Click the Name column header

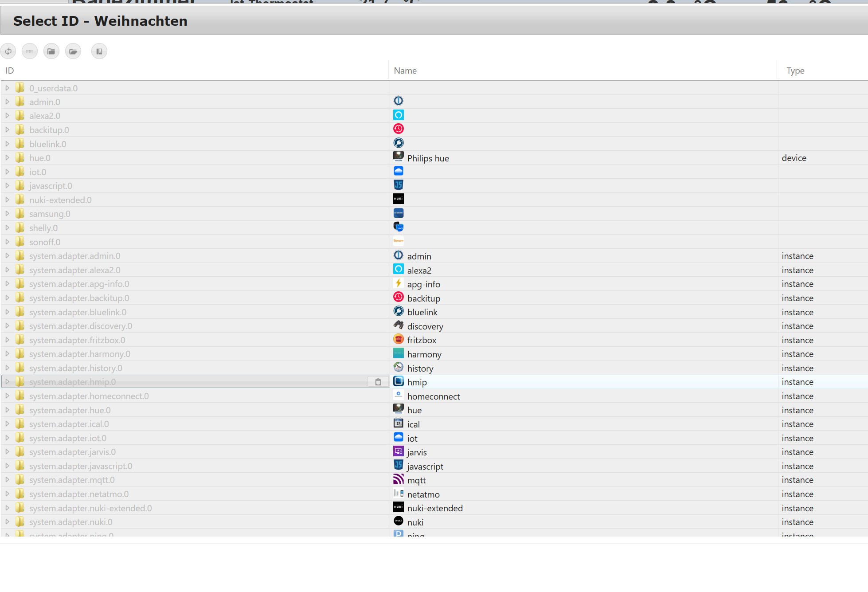(x=405, y=71)
